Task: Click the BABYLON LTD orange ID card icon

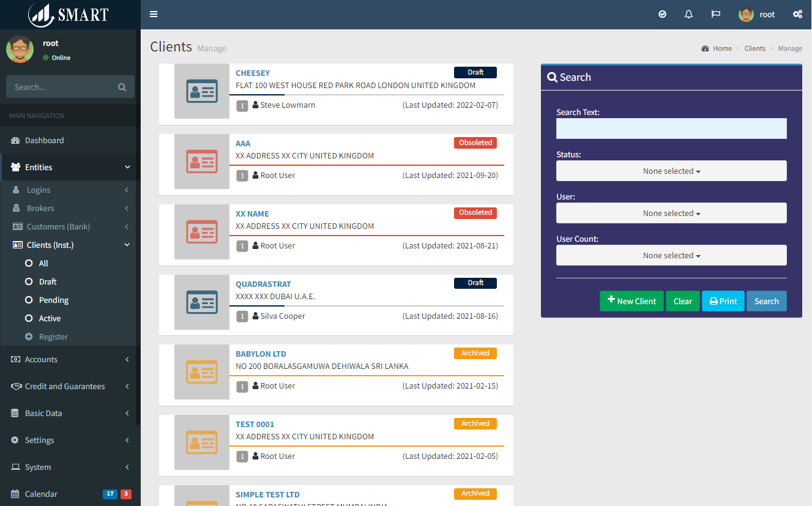Action: [x=201, y=372]
